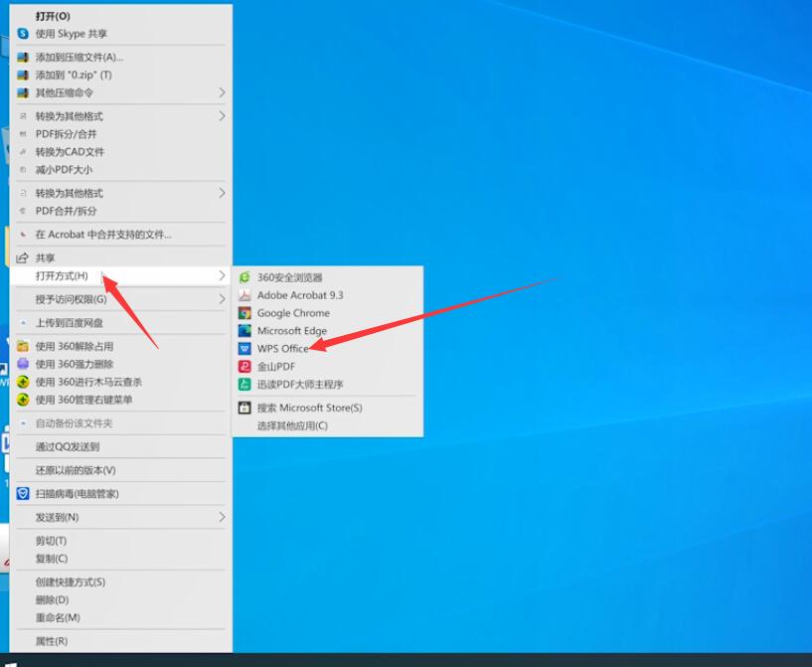Select 发送到(N) entry
The width and height of the screenshot is (812, 667).
pyautogui.click(x=120, y=517)
